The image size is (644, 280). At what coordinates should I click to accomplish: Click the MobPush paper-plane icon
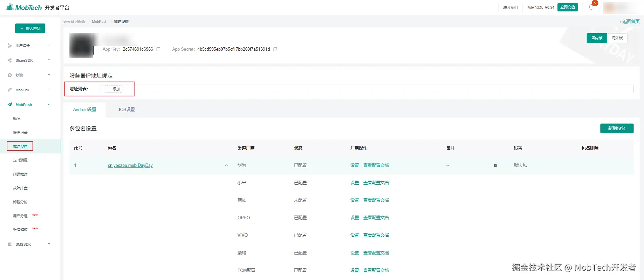coord(10,105)
